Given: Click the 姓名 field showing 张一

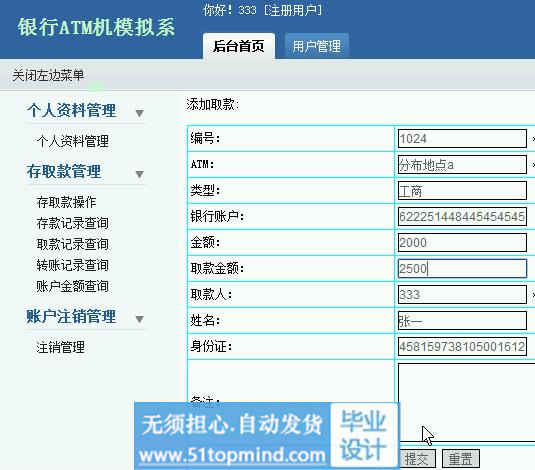Looking at the screenshot, I should click(x=462, y=321).
